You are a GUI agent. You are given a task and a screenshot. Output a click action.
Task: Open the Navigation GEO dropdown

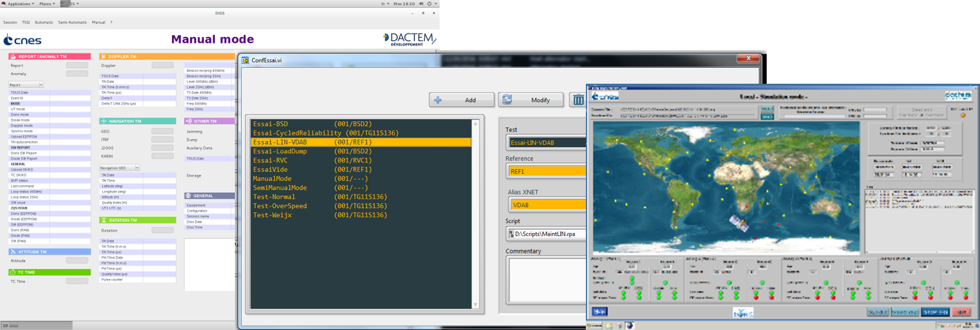click(x=120, y=168)
